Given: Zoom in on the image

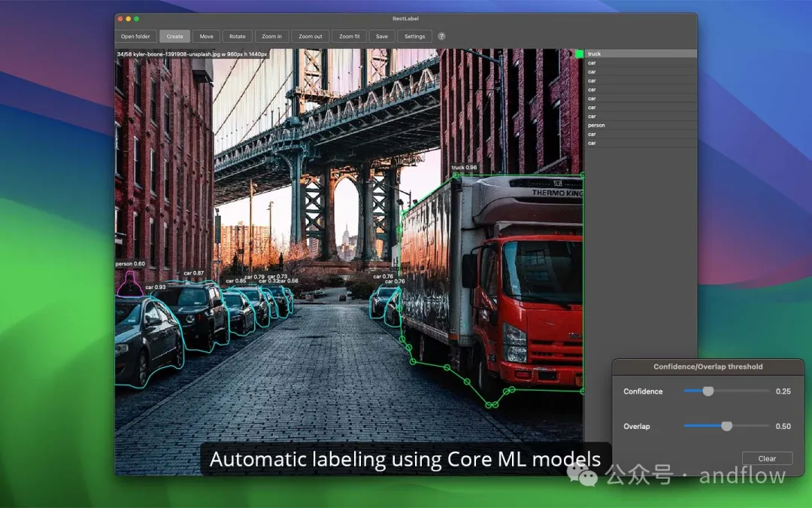Looking at the screenshot, I should 271,36.
